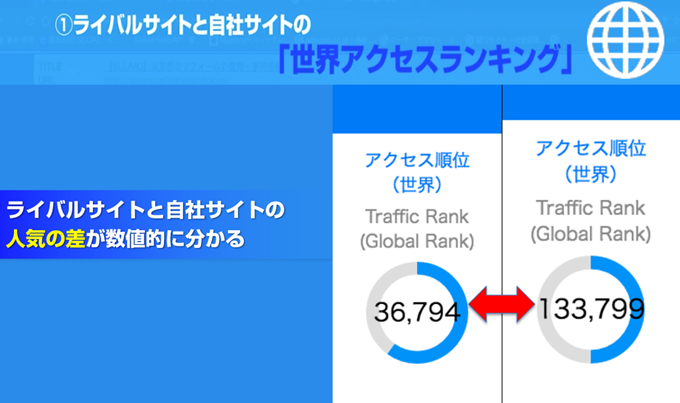Image resolution: width=680 pixels, height=403 pixels.
Task: Select アクセス順位(世界) heading above 36,794
Action: coord(417,172)
